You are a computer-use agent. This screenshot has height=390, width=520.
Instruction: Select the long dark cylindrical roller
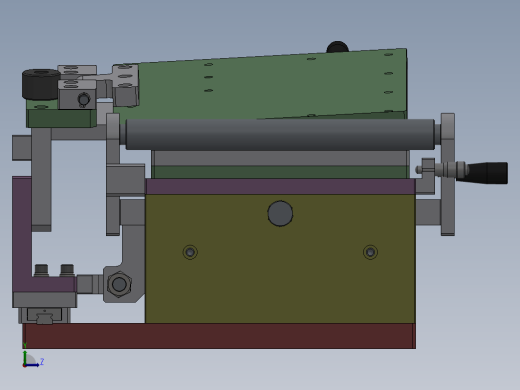(x=280, y=134)
